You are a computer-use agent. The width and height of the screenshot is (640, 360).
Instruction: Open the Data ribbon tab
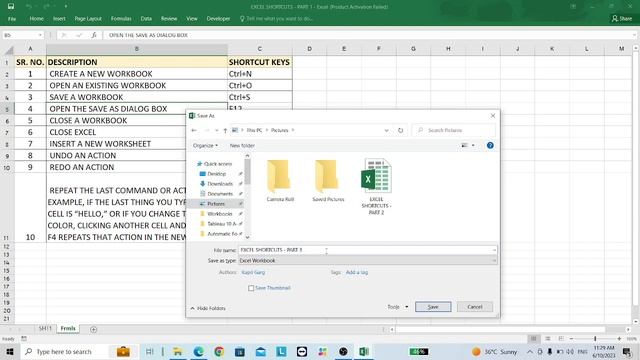click(146, 19)
